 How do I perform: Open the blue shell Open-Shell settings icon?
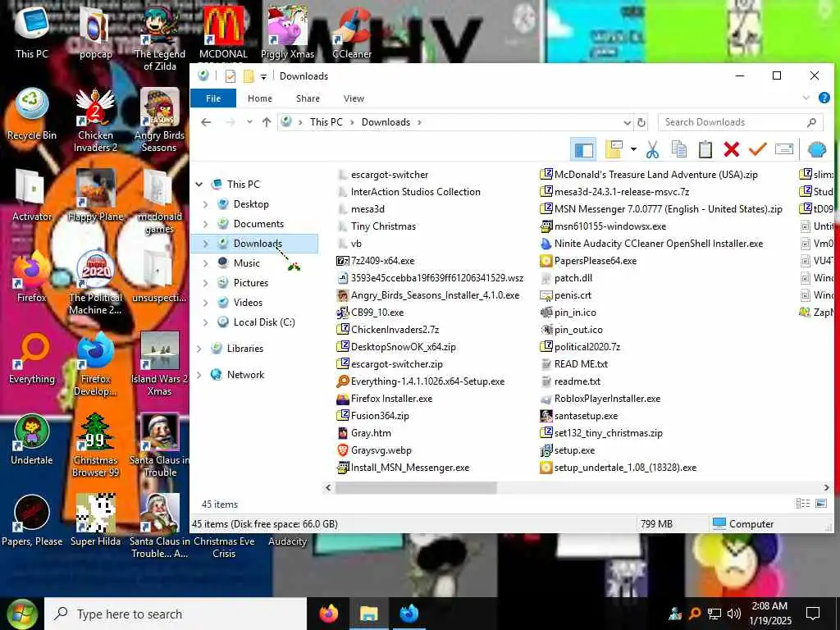(x=817, y=149)
